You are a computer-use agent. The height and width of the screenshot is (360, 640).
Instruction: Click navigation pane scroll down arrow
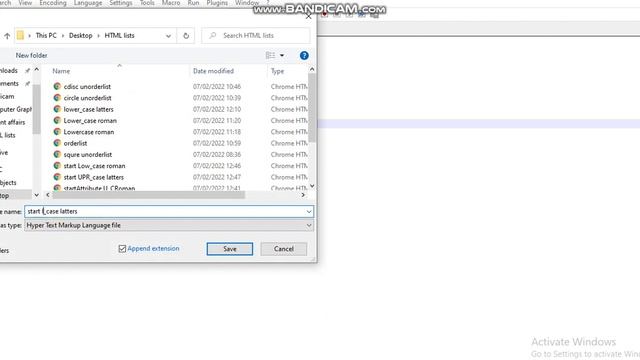pyautogui.click(x=36, y=195)
